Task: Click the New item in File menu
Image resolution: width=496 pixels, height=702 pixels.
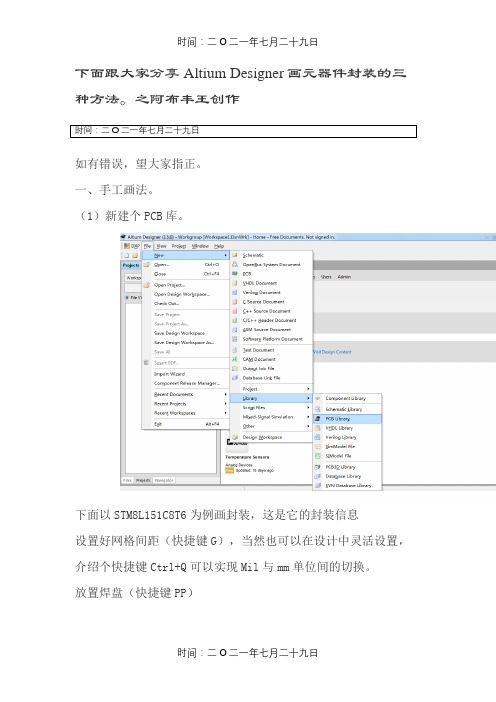Action: click(x=186, y=255)
